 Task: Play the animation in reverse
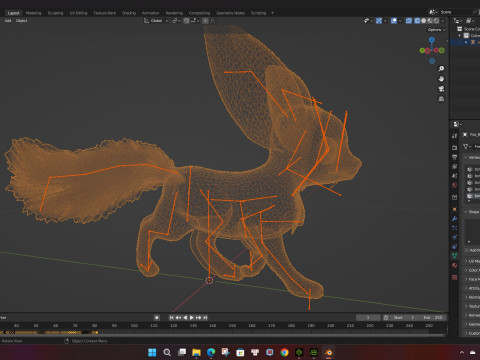pos(185,318)
